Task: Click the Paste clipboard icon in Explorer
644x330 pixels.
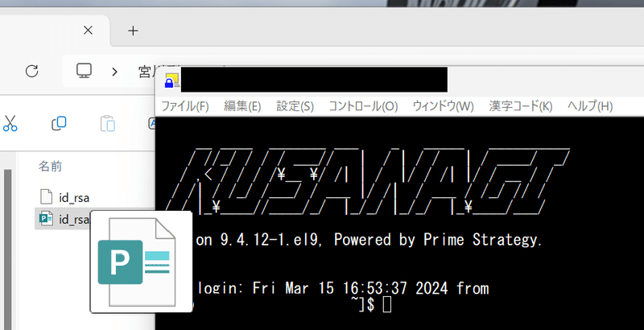Action: (108, 123)
